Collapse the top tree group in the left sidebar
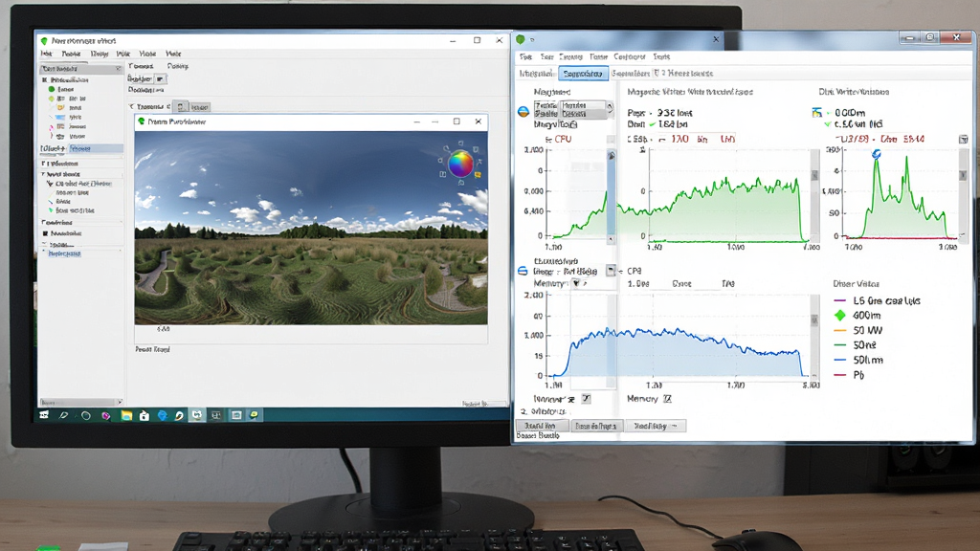 44,80
